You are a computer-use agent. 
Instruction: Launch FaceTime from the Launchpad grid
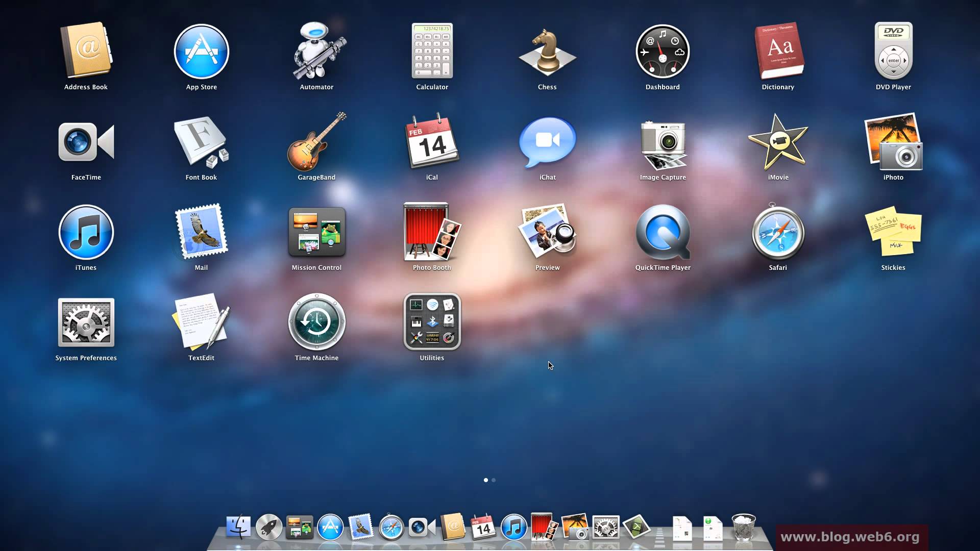pos(86,142)
